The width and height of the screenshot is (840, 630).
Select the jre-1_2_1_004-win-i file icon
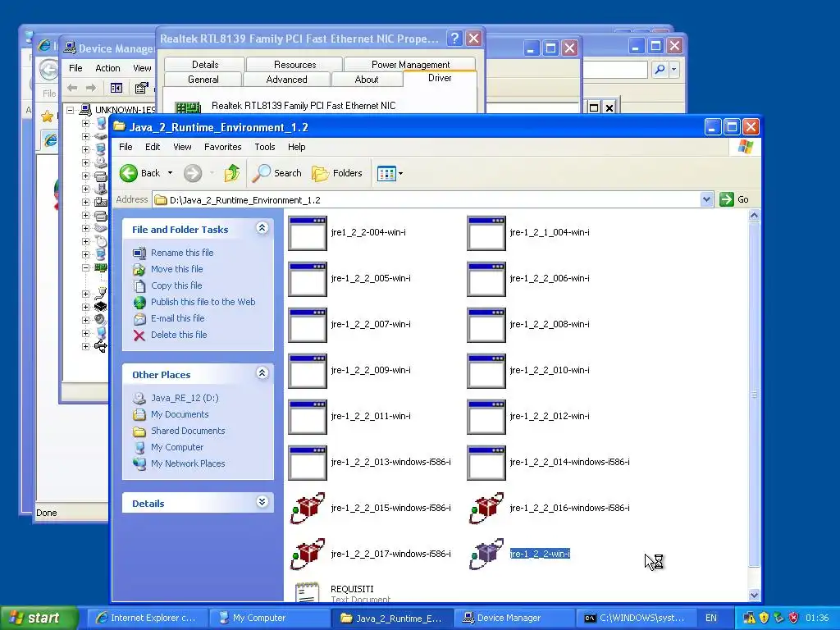coord(486,233)
